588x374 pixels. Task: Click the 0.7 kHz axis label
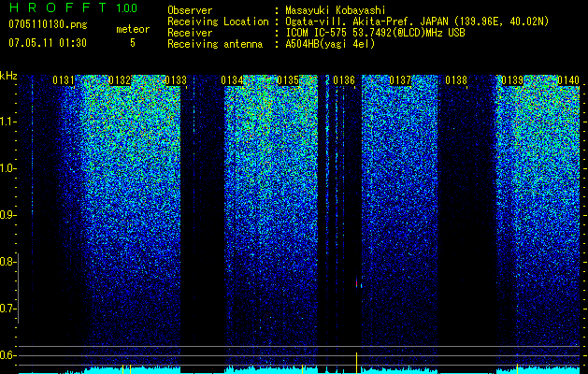coord(7,309)
